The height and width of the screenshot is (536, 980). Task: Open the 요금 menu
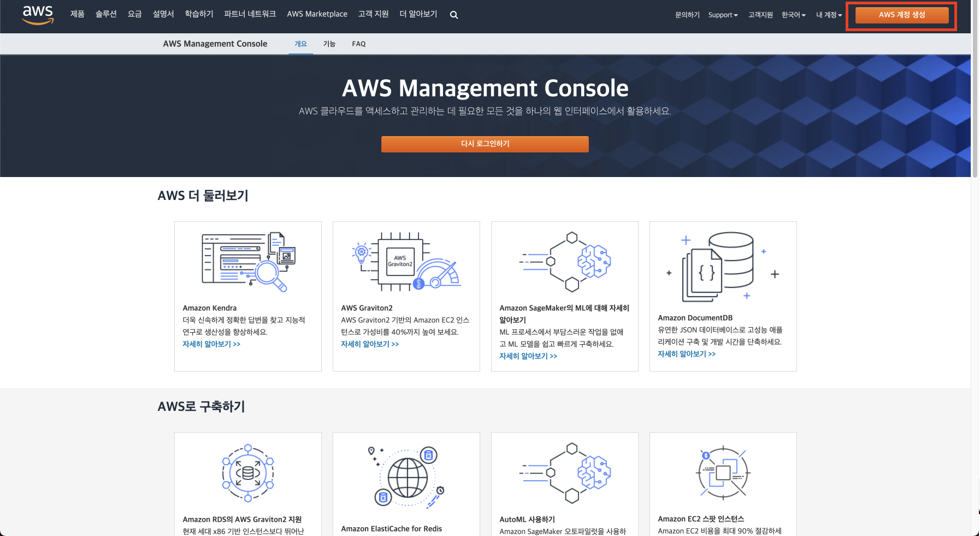pos(135,14)
